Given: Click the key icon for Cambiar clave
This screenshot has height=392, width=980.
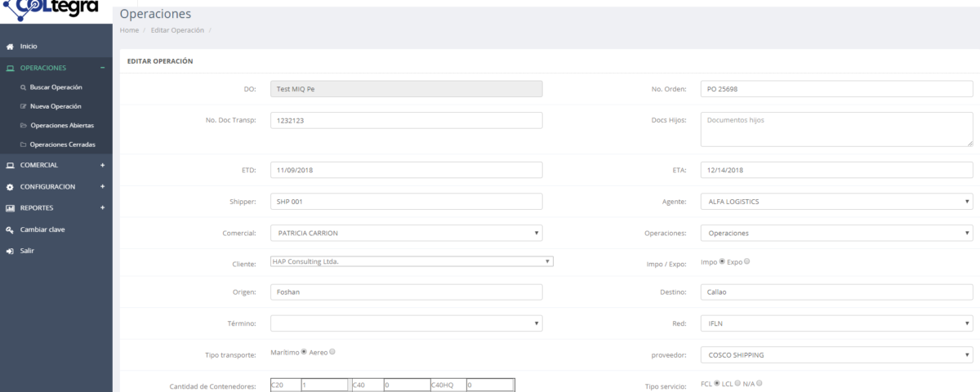Looking at the screenshot, I should pos(10,229).
